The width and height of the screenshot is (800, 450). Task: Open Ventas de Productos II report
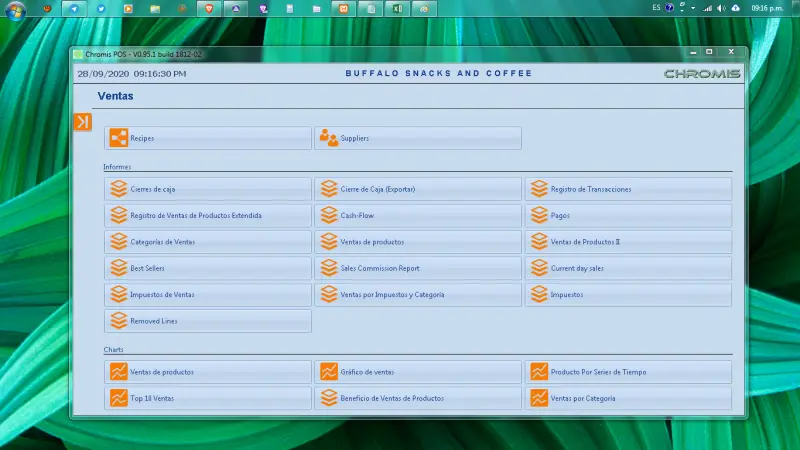click(628, 242)
